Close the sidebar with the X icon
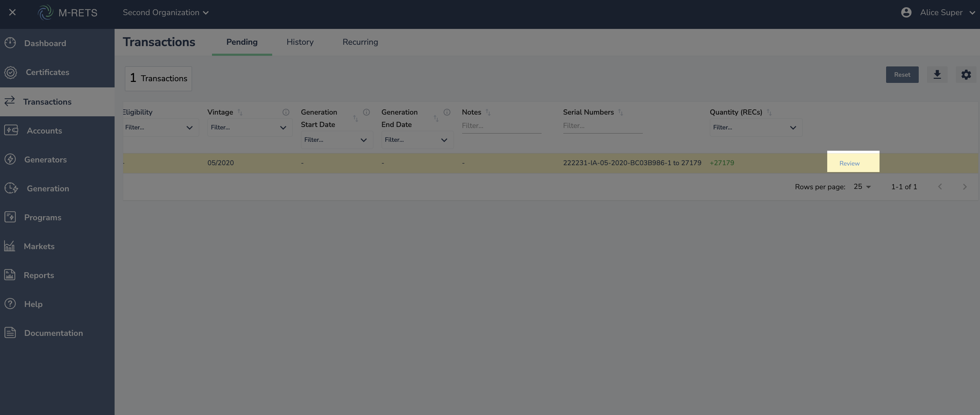The height and width of the screenshot is (415, 980). tap(12, 12)
